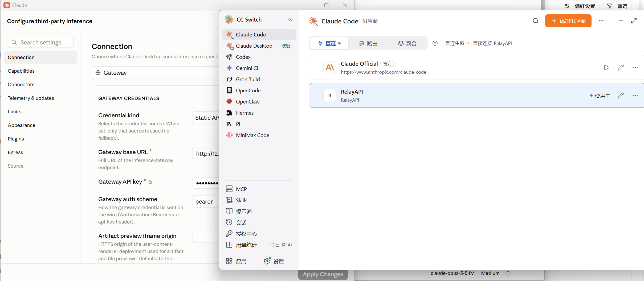The height and width of the screenshot is (281, 644).
Task: Open 应用 apps at sidebar bottom
Action: (236, 261)
